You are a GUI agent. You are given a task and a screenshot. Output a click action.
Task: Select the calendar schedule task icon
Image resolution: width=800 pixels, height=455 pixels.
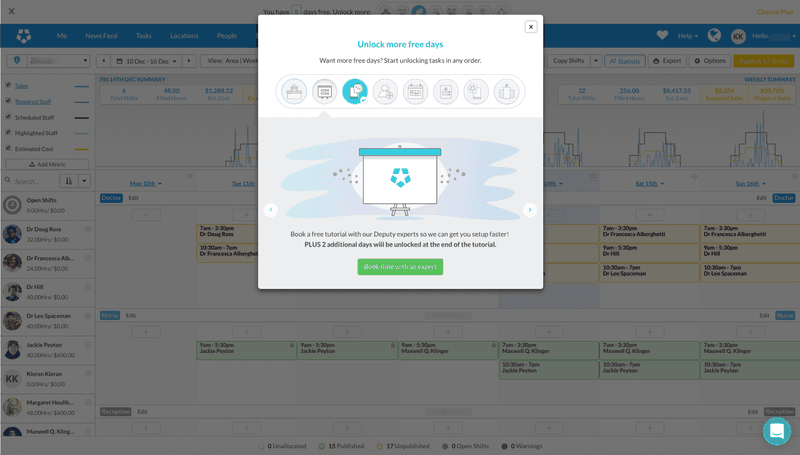point(415,92)
